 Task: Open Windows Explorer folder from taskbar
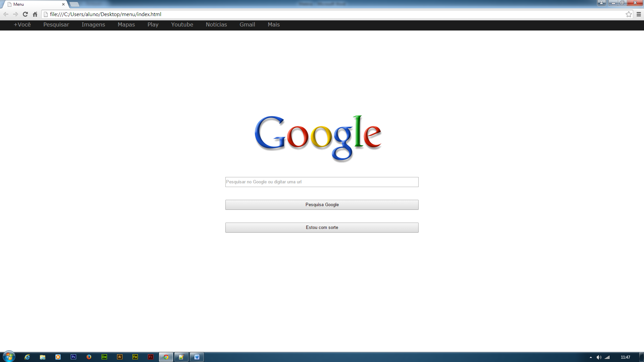[43, 357]
